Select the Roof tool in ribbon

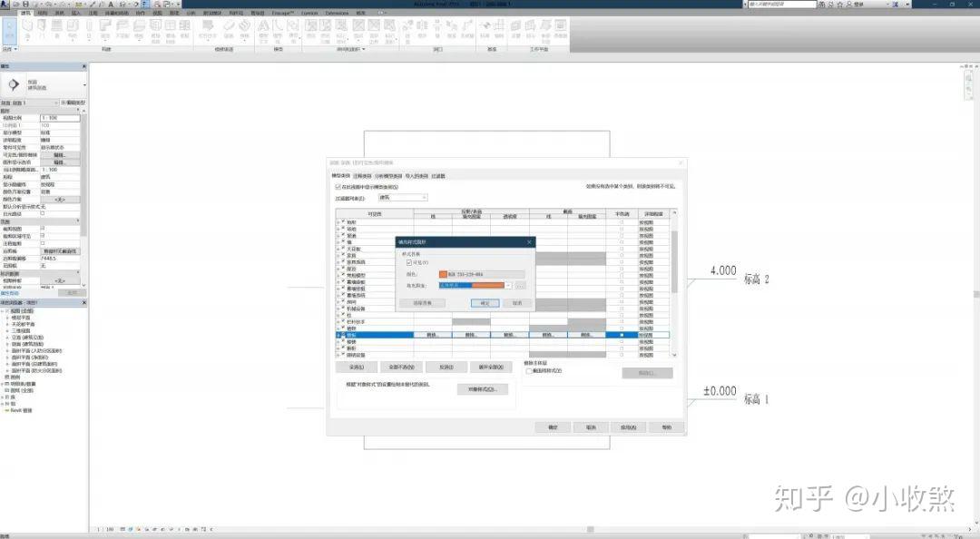click(105, 29)
